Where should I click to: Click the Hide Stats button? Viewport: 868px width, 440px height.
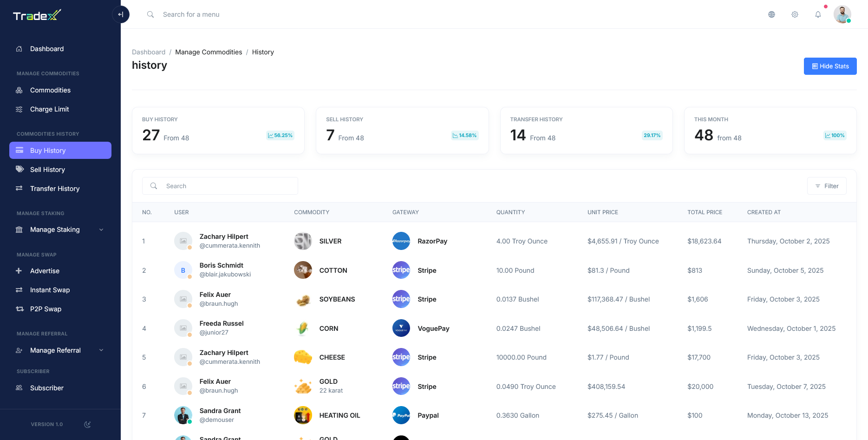pos(830,66)
